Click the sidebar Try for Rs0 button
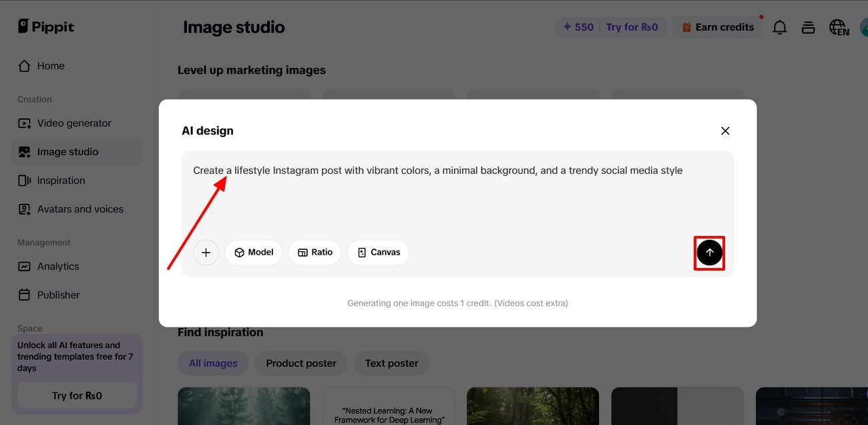The width and height of the screenshot is (868, 425). coord(77,396)
